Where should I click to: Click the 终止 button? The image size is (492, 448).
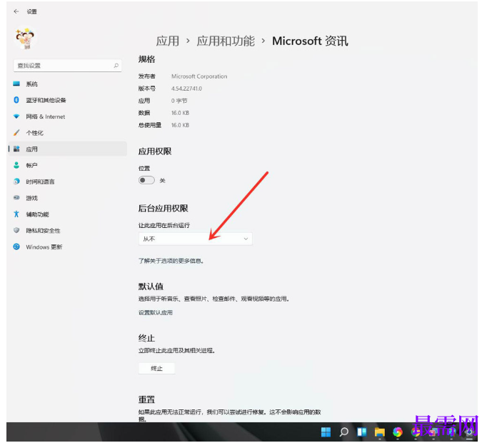[x=156, y=369]
